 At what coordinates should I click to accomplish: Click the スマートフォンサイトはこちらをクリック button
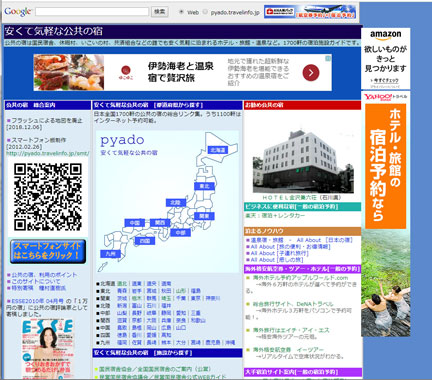click(x=48, y=251)
